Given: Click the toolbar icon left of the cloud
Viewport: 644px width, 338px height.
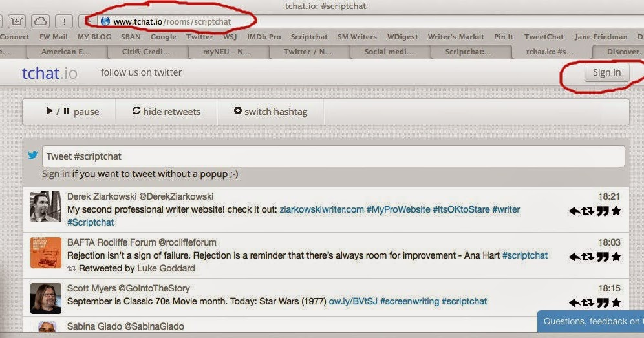Looking at the screenshot, I should pos(16,21).
